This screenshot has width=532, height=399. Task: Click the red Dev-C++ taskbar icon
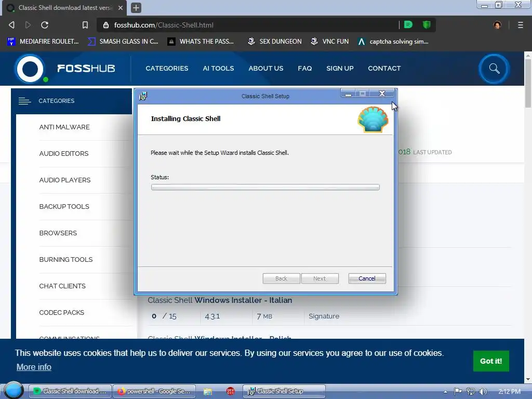coord(230,391)
